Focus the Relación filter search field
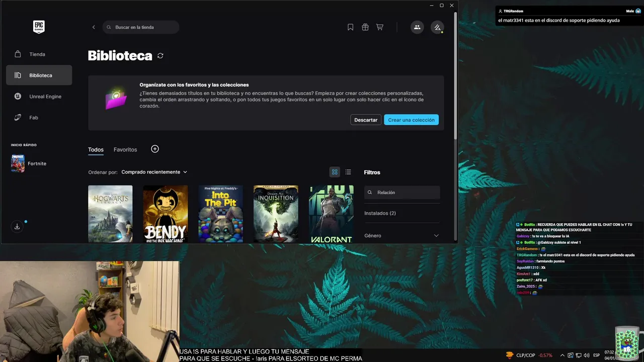The height and width of the screenshot is (362, 644). 402,192
